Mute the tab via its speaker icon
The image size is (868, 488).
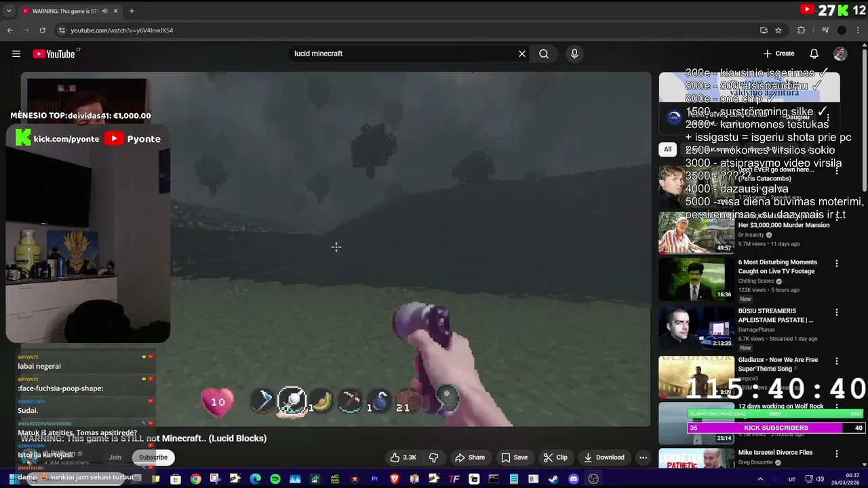104,11
